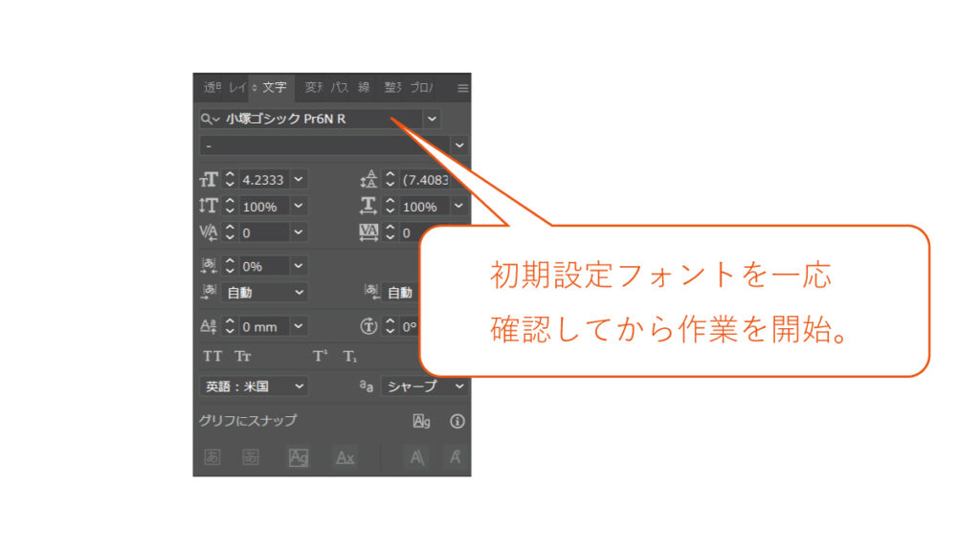
Task: Switch to the 整列 tab
Action: [392, 87]
